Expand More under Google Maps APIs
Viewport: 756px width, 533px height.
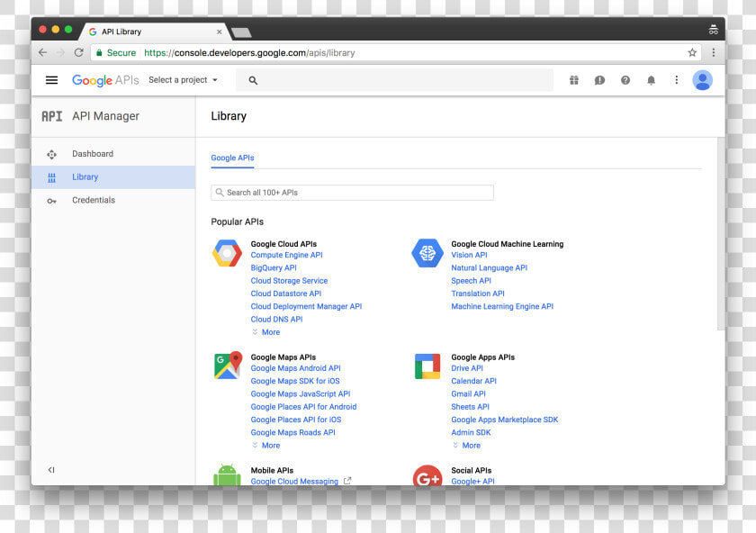pos(265,446)
